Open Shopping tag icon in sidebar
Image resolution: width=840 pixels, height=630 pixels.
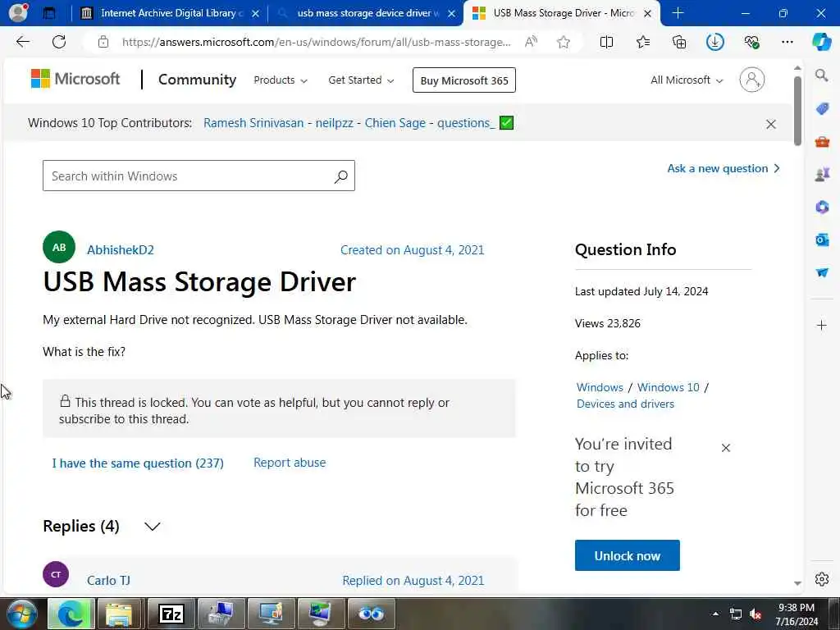click(822, 108)
